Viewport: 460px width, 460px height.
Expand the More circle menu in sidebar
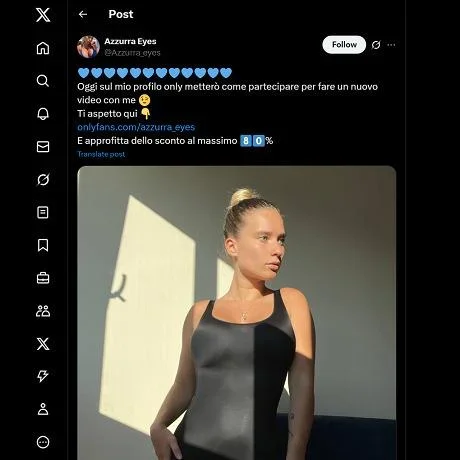pos(43,442)
